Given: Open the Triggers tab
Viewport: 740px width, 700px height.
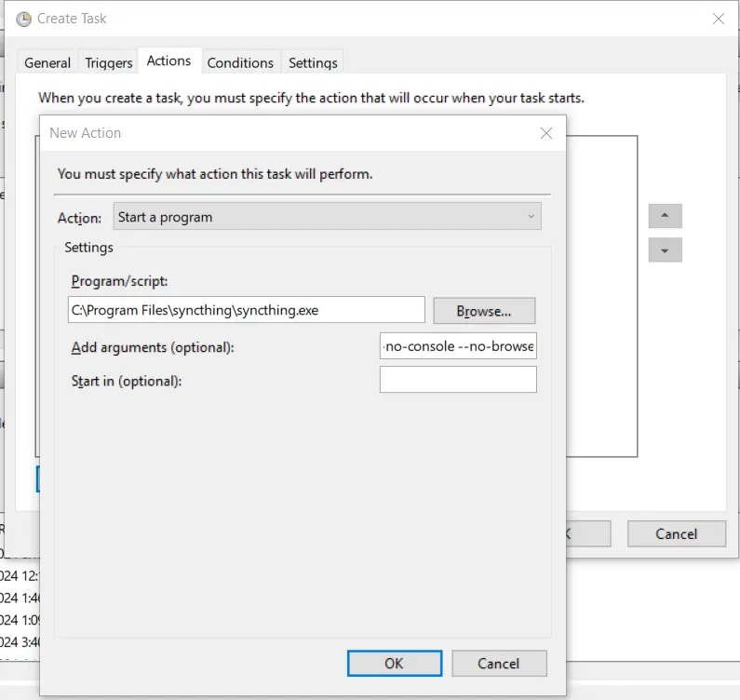Looking at the screenshot, I should (109, 62).
